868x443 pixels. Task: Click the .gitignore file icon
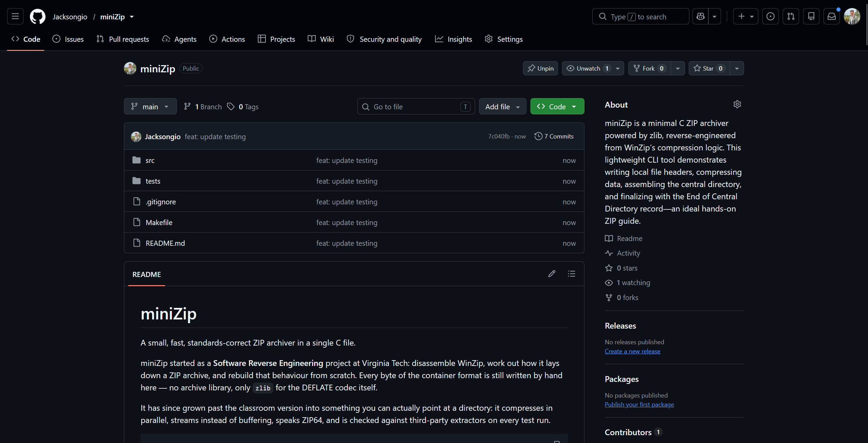point(137,201)
